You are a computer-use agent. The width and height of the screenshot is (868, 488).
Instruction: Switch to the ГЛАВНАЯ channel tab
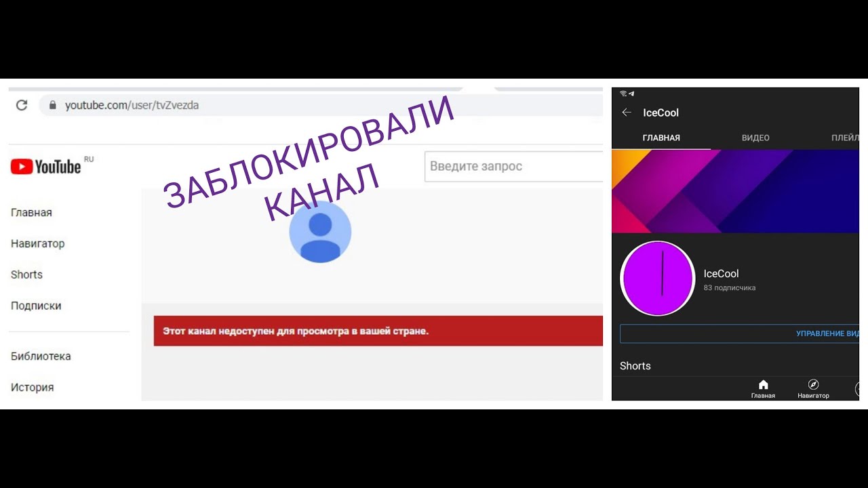click(661, 138)
